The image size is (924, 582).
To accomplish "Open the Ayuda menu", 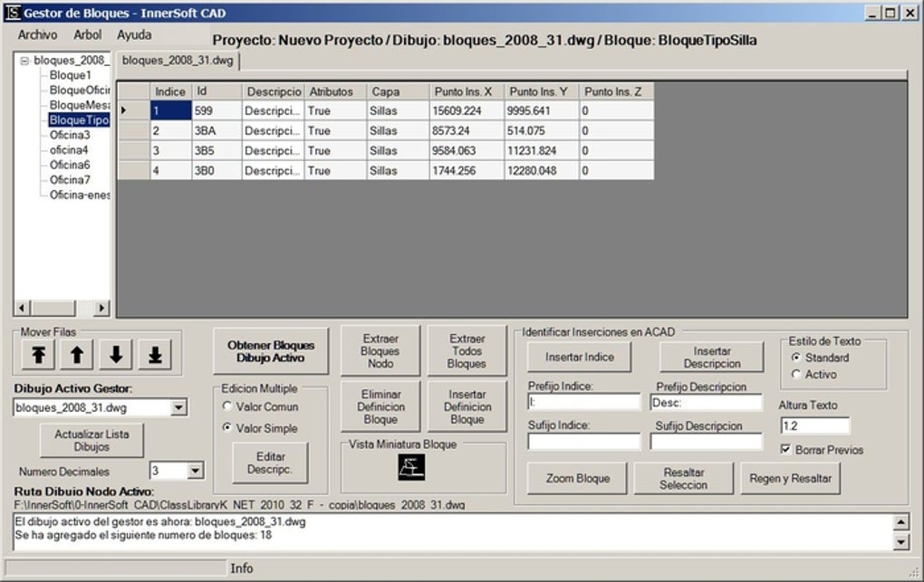I will tap(134, 35).
